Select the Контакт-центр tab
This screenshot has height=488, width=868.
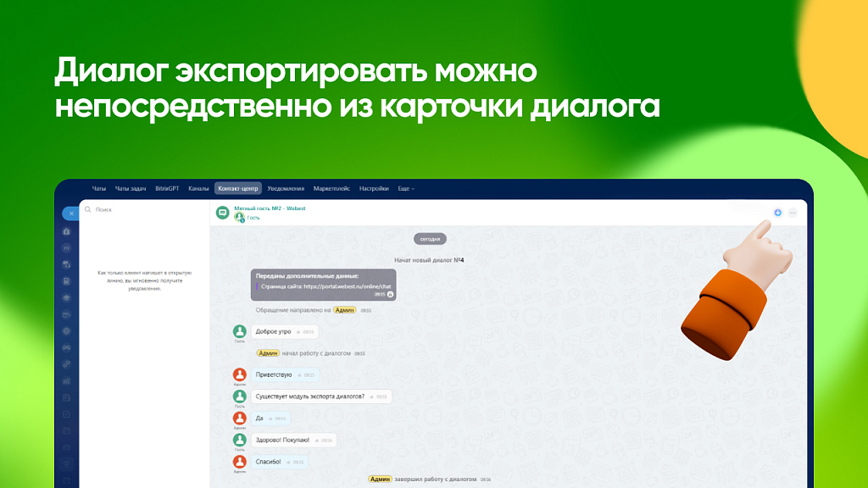[238, 189]
